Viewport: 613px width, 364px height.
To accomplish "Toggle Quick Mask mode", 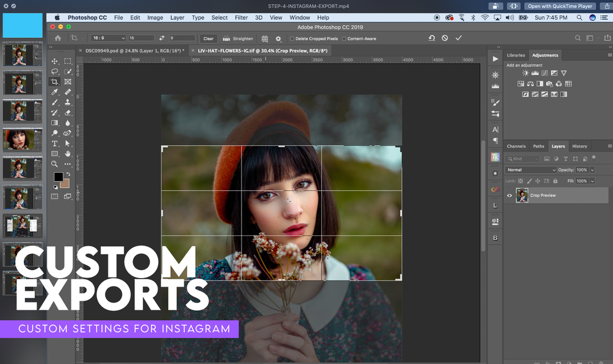I will pyautogui.click(x=55, y=196).
